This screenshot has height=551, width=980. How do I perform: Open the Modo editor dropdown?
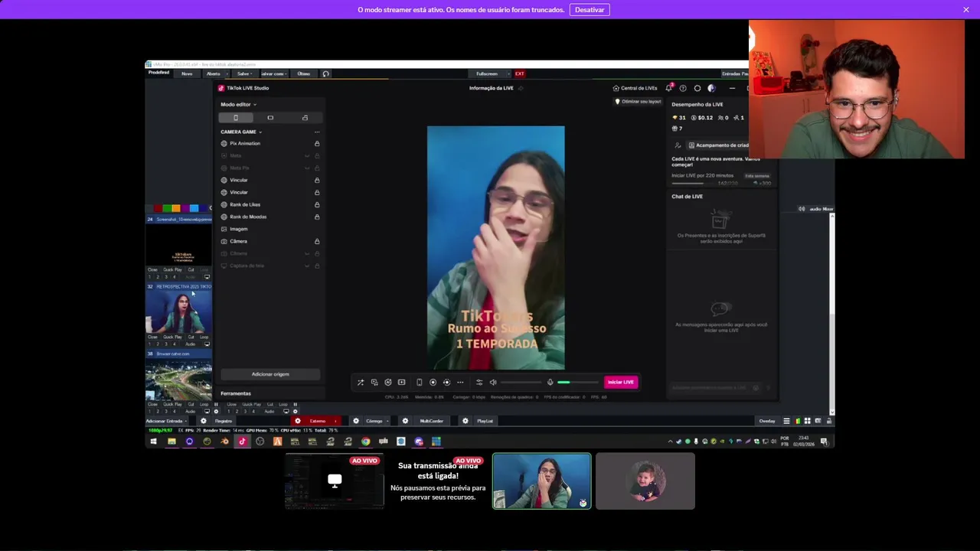[x=238, y=104]
